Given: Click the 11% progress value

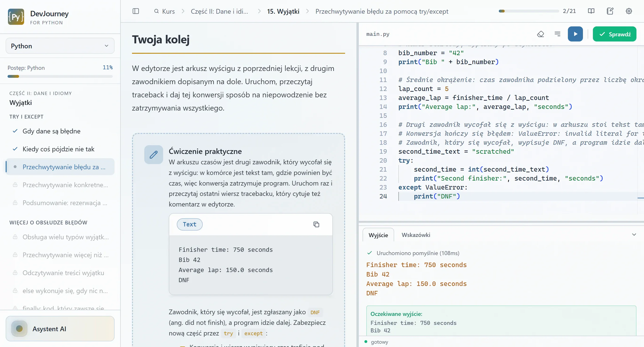Looking at the screenshot, I should pos(107,67).
